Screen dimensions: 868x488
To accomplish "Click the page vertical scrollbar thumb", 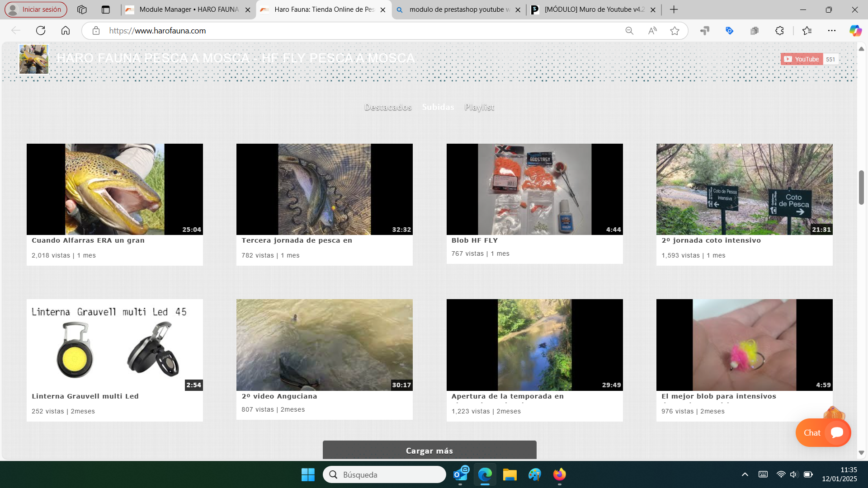I will pyautogui.click(x=861, y=188).
